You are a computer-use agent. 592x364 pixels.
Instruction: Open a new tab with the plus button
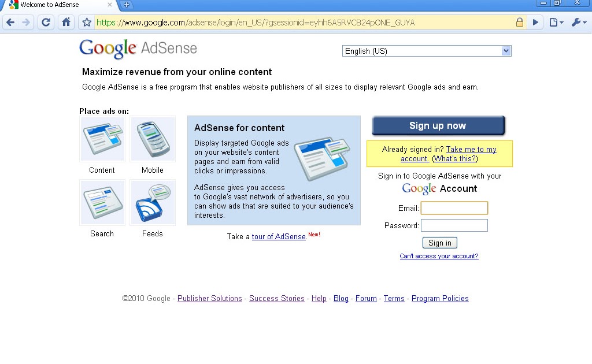[127, 5]
